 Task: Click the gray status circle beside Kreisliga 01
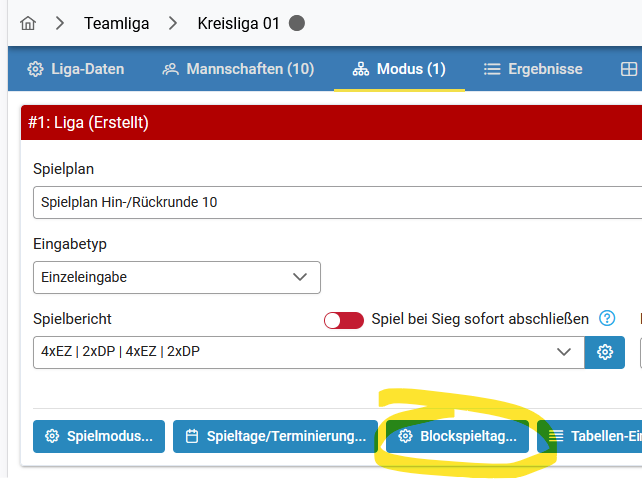coord(296,23)
